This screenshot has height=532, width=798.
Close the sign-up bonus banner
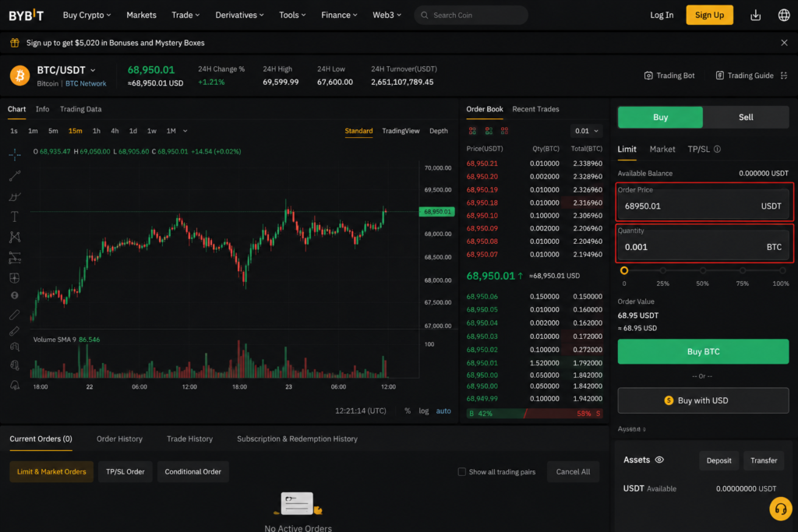pos(784,43)
